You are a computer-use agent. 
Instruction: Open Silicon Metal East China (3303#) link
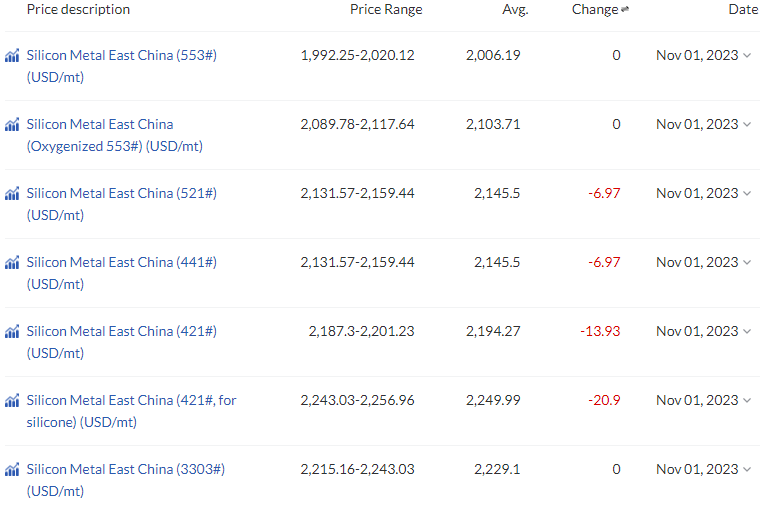point(126,480)
